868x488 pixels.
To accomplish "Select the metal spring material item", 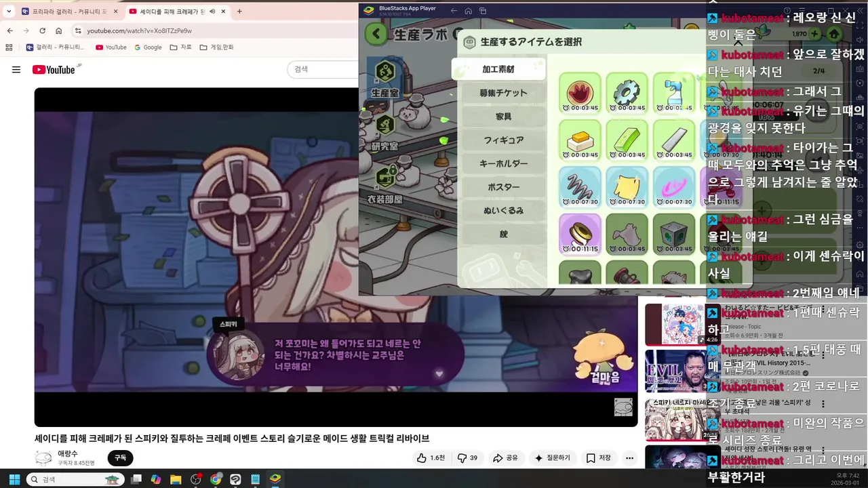I will 580,186.
